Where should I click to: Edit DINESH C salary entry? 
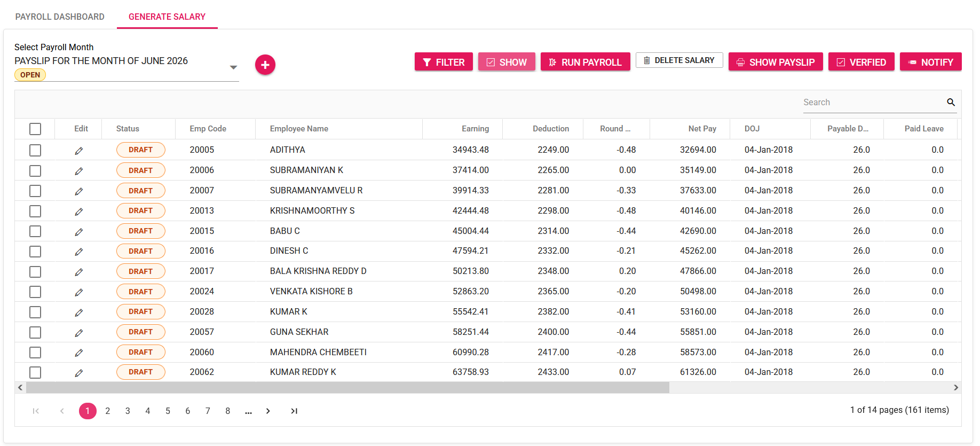[x=79, y=252]
